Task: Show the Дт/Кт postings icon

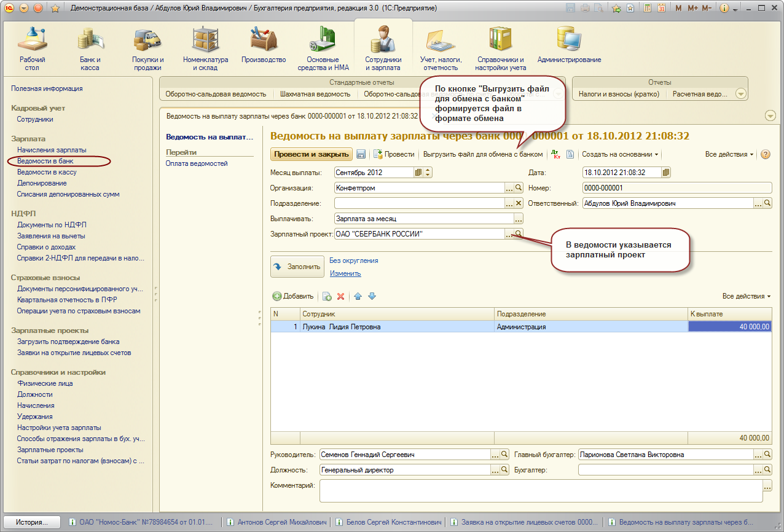Action: [556, 154]
